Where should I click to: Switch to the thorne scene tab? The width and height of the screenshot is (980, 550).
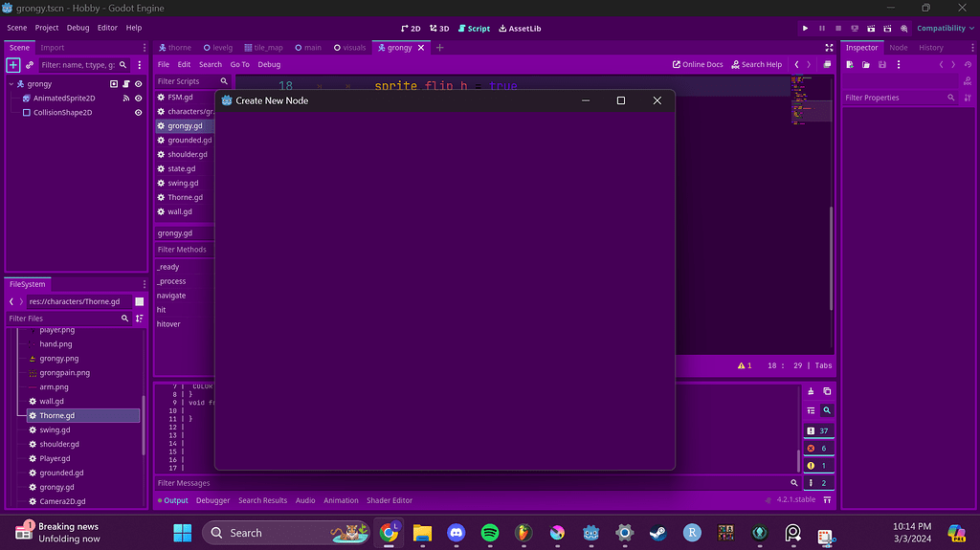click(175, 48)
